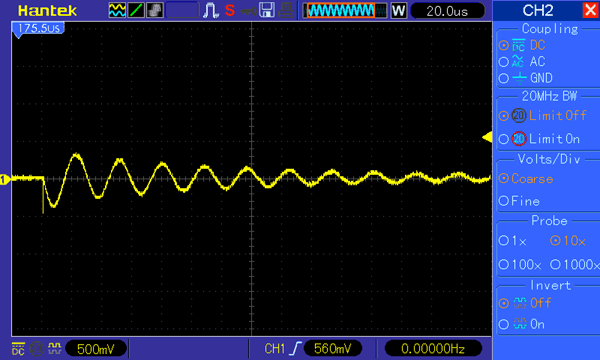This screenshot has width=600, height=360.
Task: Click the DC coupling symbol icon
Action: tap(518, 45)
